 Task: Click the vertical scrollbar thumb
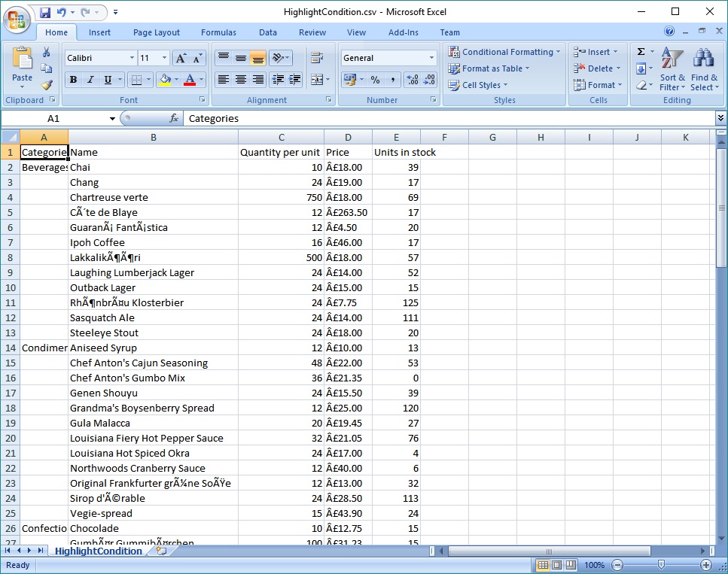pyautogui.click(x=721, y=208)
